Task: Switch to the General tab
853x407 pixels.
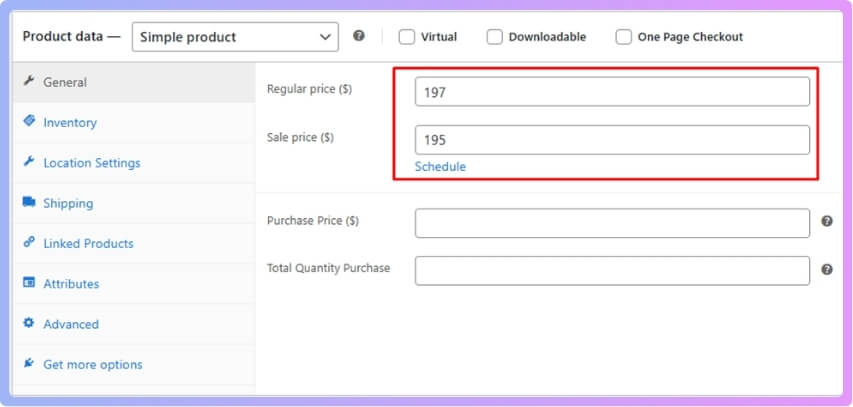Action: point(134,82)
